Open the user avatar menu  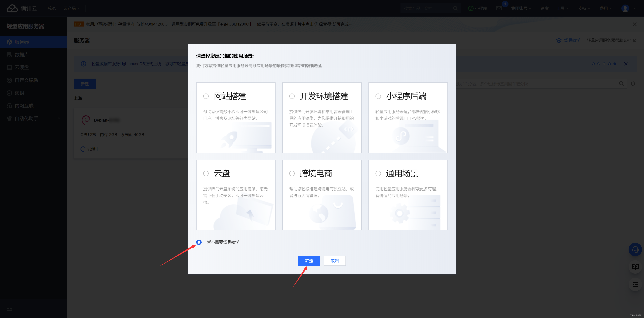coord(625,9)
